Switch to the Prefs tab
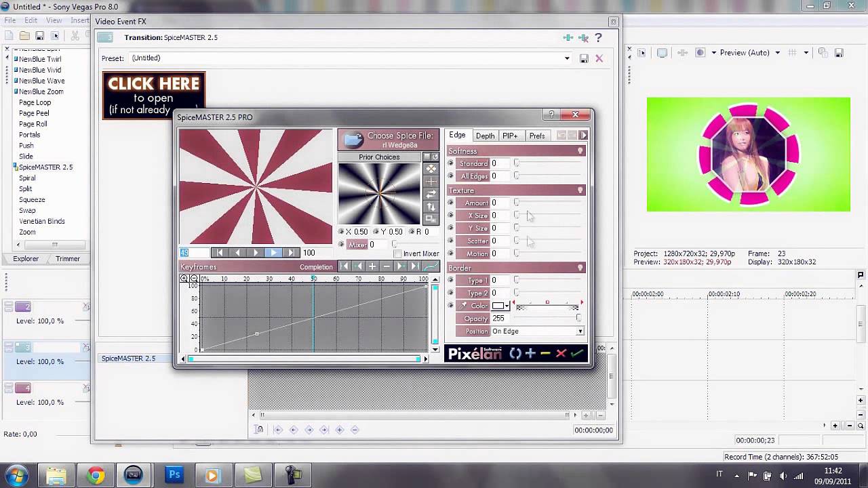The height and width of the screenshot is (488, 868). (x=537, y=136)
